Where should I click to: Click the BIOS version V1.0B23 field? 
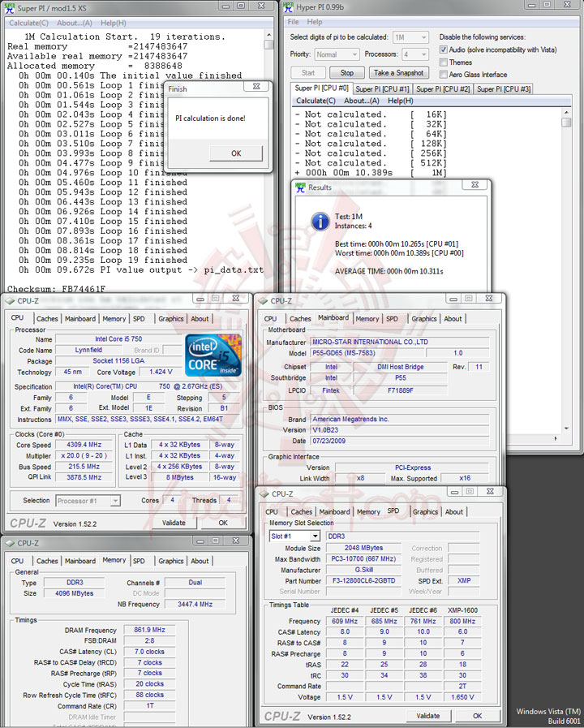(x=400, y=430)
